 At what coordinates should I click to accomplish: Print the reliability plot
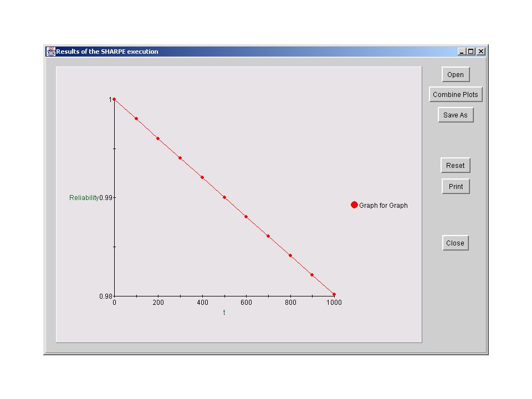tap(456, 186)
